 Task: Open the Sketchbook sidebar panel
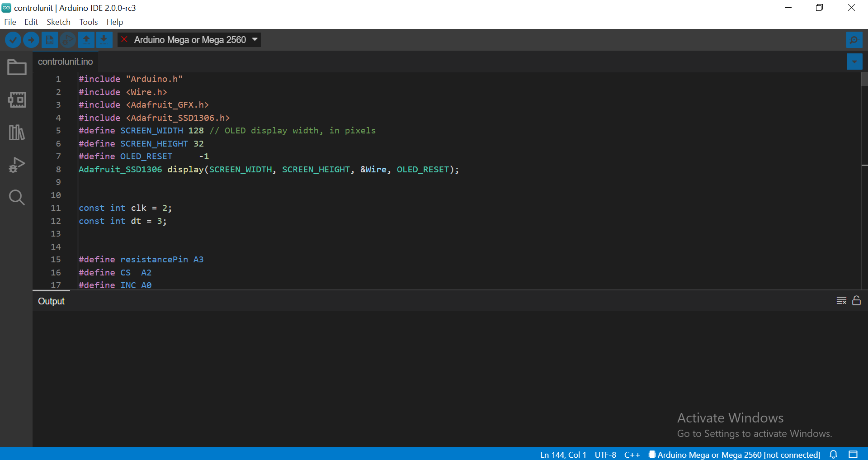pos(16,67)
